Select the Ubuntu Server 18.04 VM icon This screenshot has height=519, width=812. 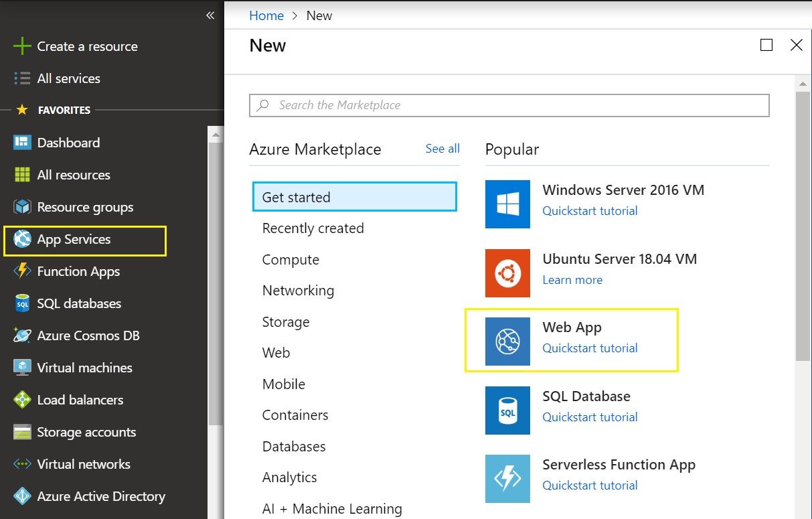(507, 273)
